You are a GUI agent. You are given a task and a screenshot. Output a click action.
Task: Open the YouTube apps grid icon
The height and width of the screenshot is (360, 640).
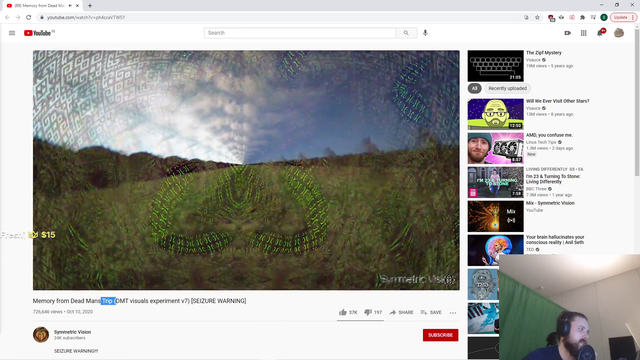(x=584, y=33)
